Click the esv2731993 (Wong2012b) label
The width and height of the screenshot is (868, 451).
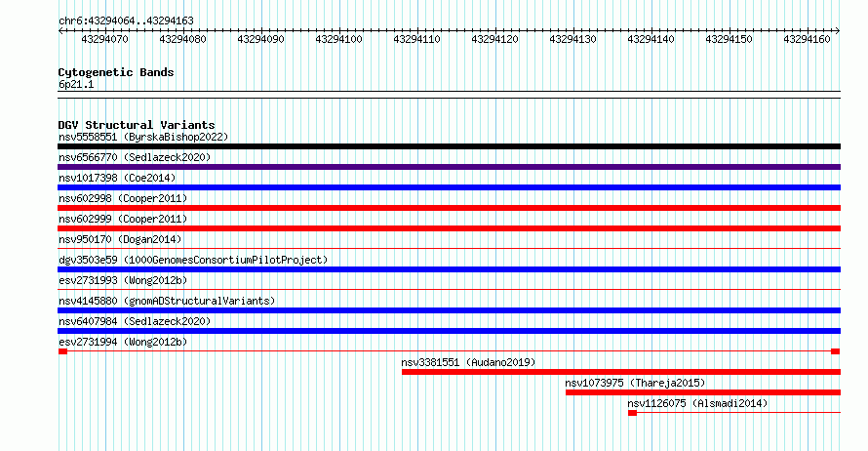(123, 280)
